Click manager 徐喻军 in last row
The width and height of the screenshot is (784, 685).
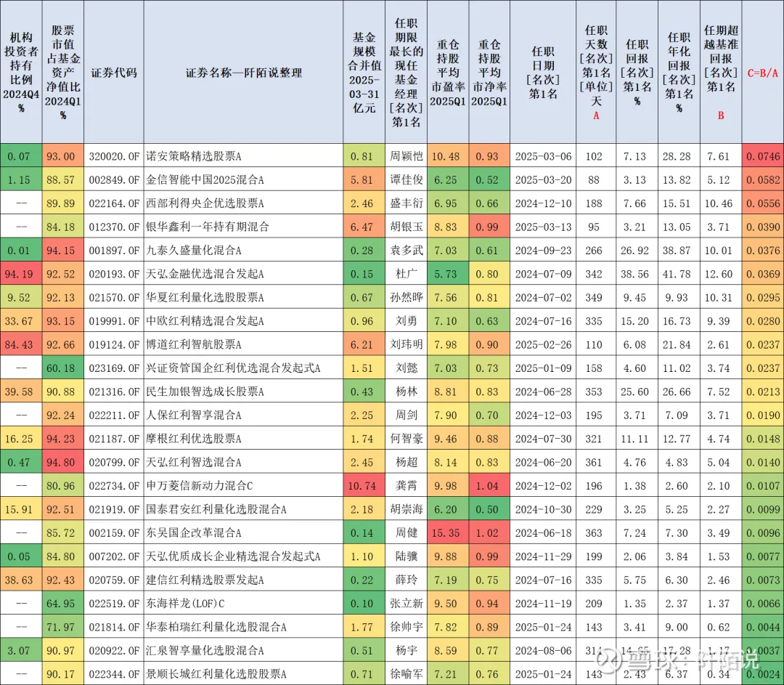point(404,673)
